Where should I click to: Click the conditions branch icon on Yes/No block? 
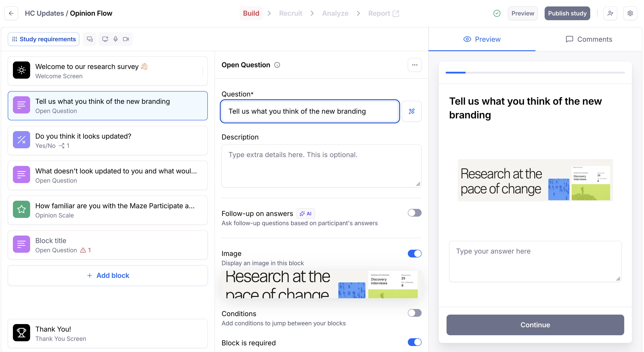coord(62,146)
